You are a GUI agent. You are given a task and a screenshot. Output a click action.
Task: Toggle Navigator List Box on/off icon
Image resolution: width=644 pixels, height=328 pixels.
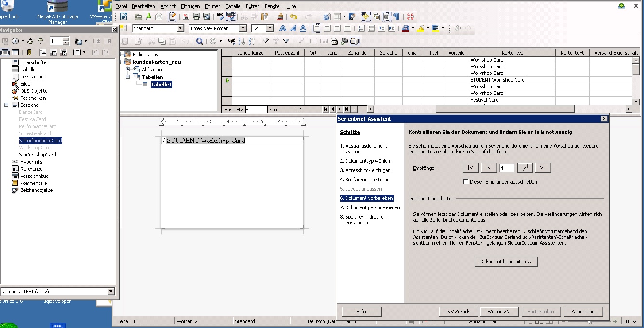coord(5,52)
